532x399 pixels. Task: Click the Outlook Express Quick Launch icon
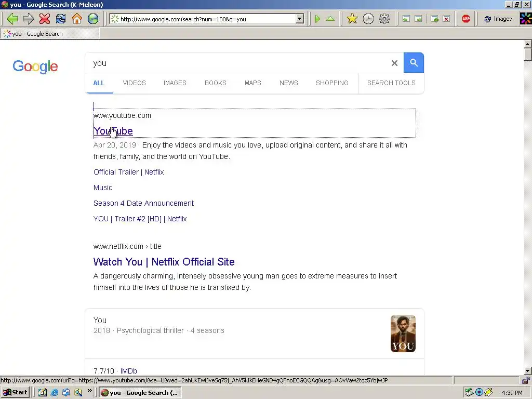[x=66, y=393]
